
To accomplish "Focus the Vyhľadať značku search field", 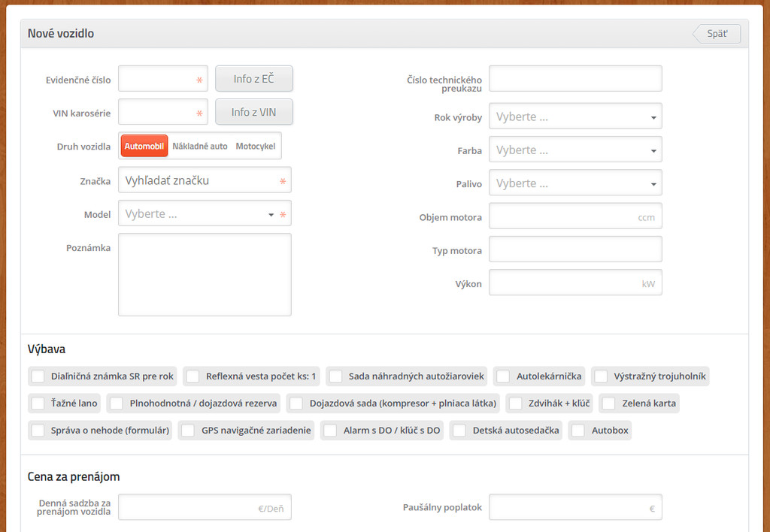I will tap(199, 180).
